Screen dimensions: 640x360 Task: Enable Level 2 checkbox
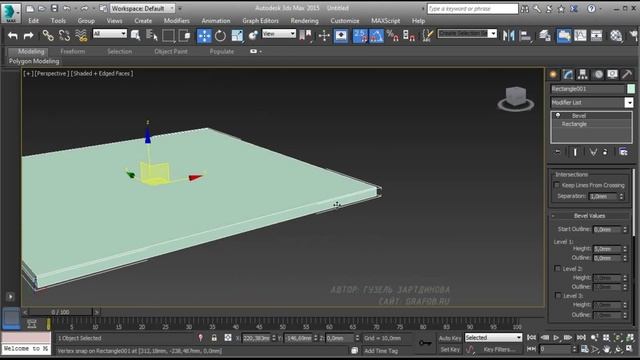(558, 268)
